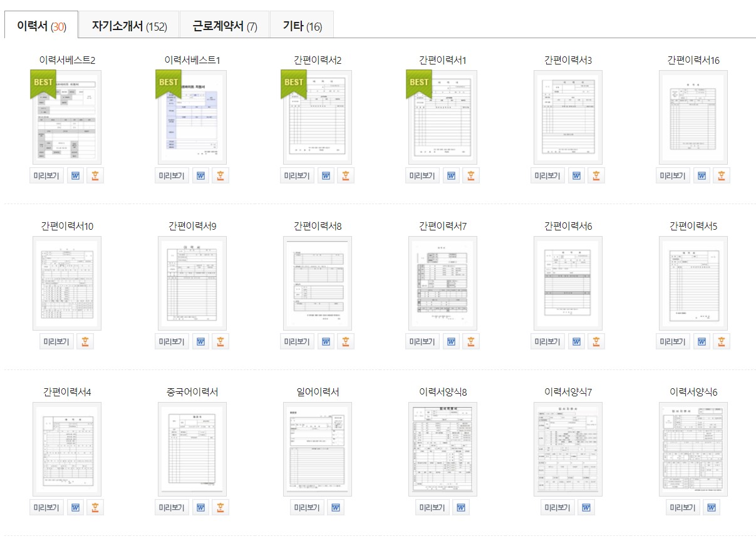Download HWP file for 간편이력서1
Viewport: 756px width, 541px height.
point(471,175)
